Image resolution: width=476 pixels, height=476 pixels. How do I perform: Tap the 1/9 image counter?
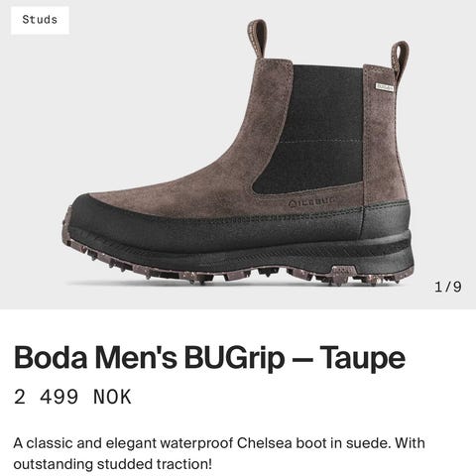(x=448, y=287)
